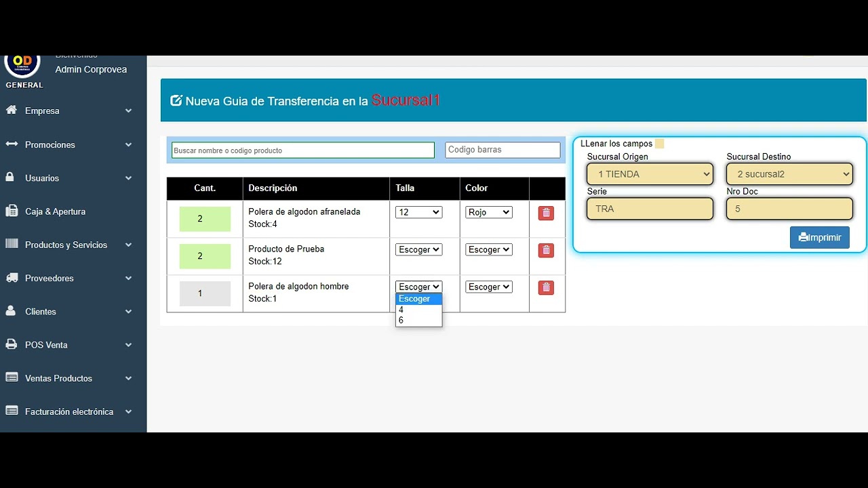Click the POS Venta printer icon

12,344
